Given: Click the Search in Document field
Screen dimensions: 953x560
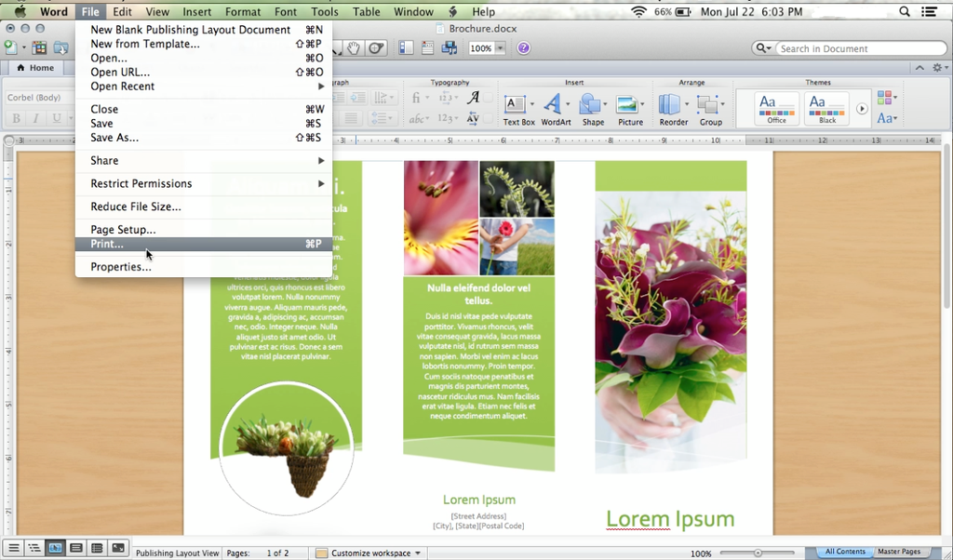Looking at the screenshot, I should click(x=861, y=48).
